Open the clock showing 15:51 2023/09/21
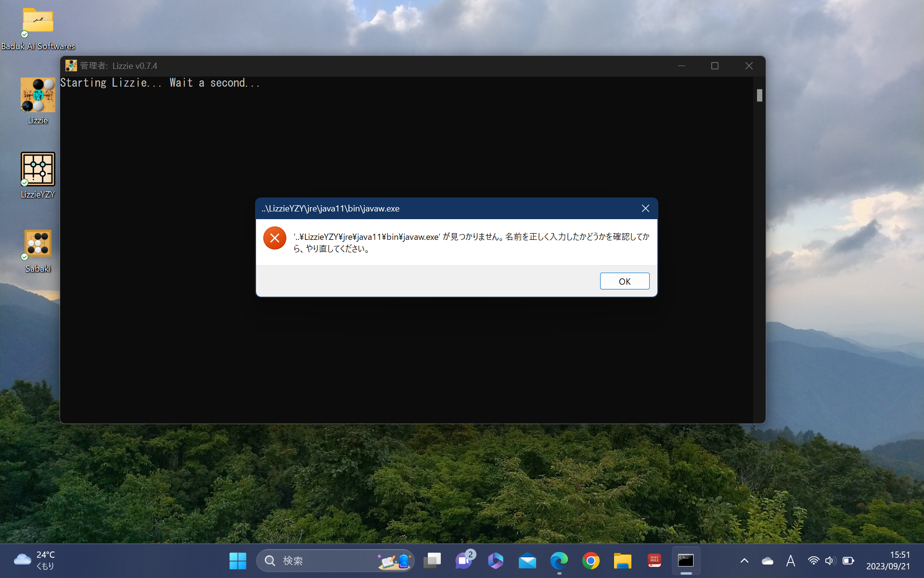Screen dimensions: 924x578 pos(888,561)
